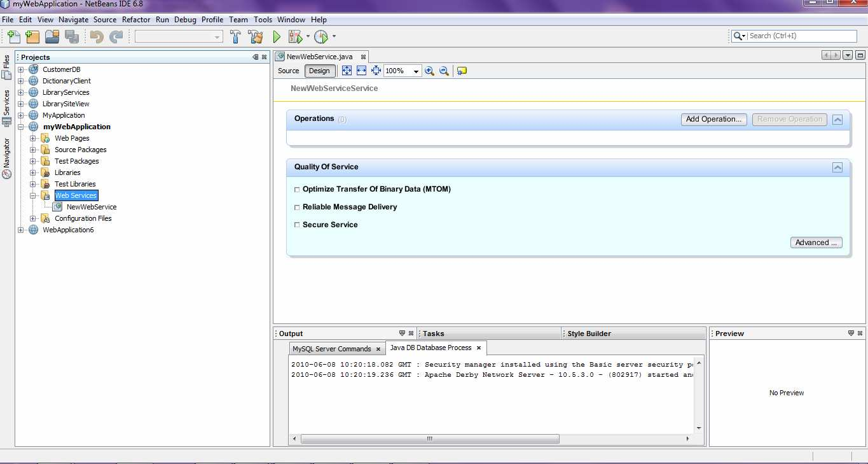Click the output horizontal scrollbar thumb

click(x=430, y=439)
